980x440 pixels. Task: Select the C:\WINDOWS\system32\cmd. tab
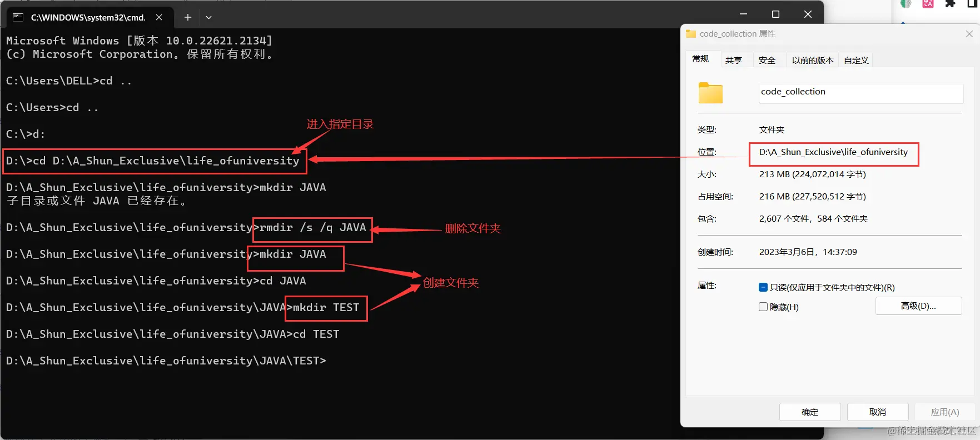pyautogui.click(x=88, y=17)
